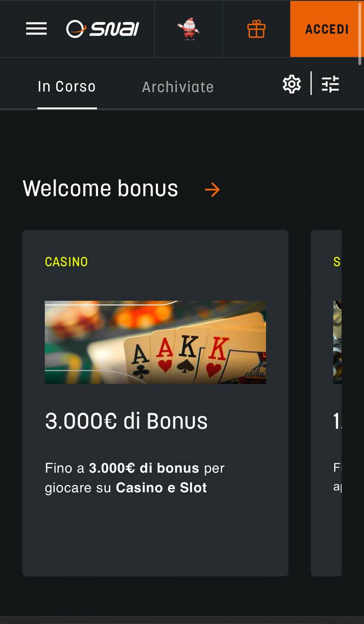Click the orange arrow beside Welcome bonus
The width and height of the screenshot is (364, 624).
point(212,190)
